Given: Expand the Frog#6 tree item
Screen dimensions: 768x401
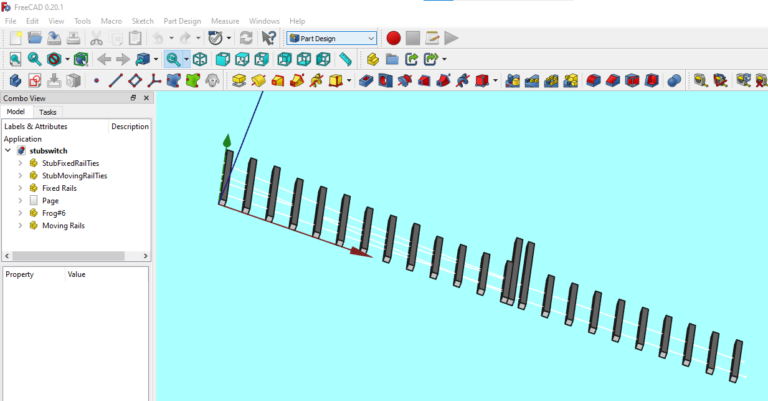Looking at the screenshot, I should coord(20,213).
